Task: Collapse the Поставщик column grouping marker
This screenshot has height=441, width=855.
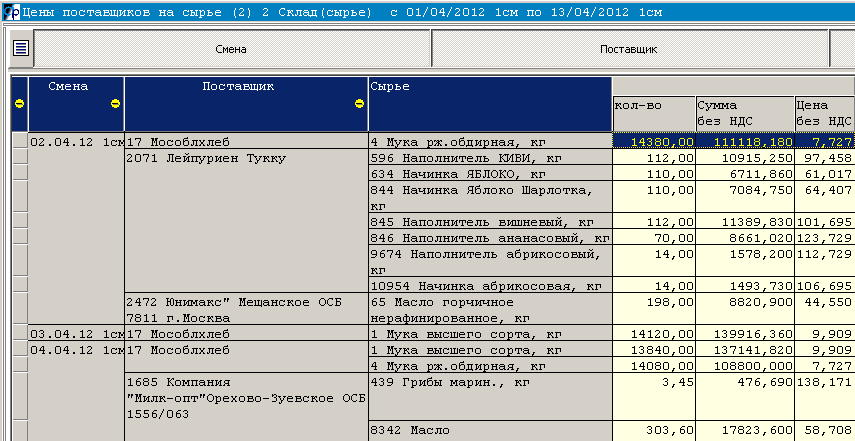Action: pyautogui.click(x=359, y=104)
